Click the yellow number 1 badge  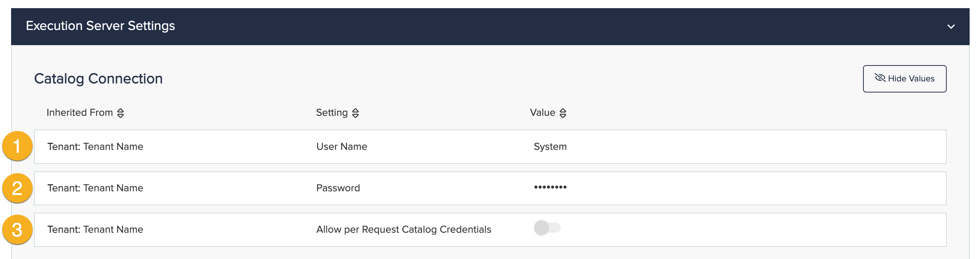point(17,147)
